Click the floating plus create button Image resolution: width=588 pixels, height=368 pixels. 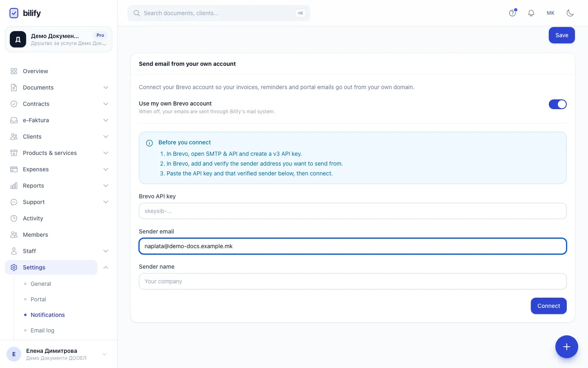click(567, 347)
